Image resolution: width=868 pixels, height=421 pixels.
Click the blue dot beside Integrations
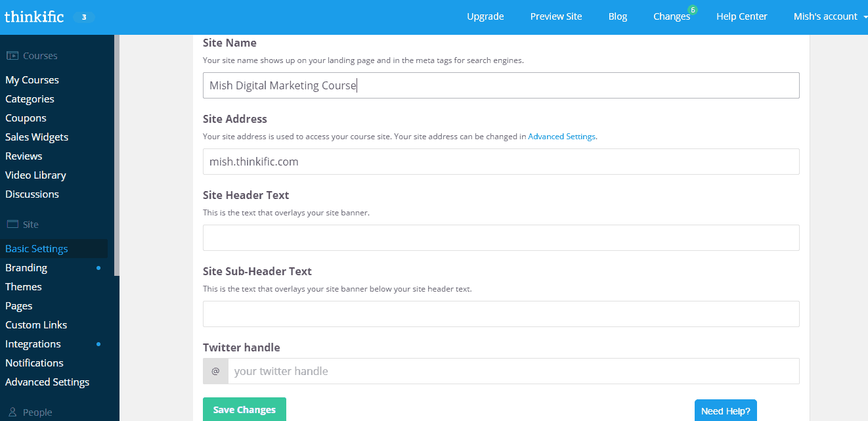pyautogui.click(x=98, y=344)
